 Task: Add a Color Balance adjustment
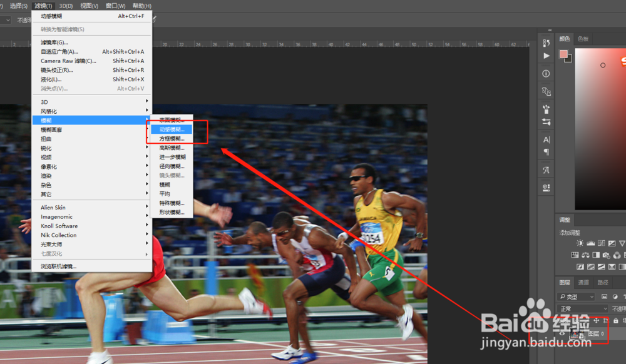point(585,255)
